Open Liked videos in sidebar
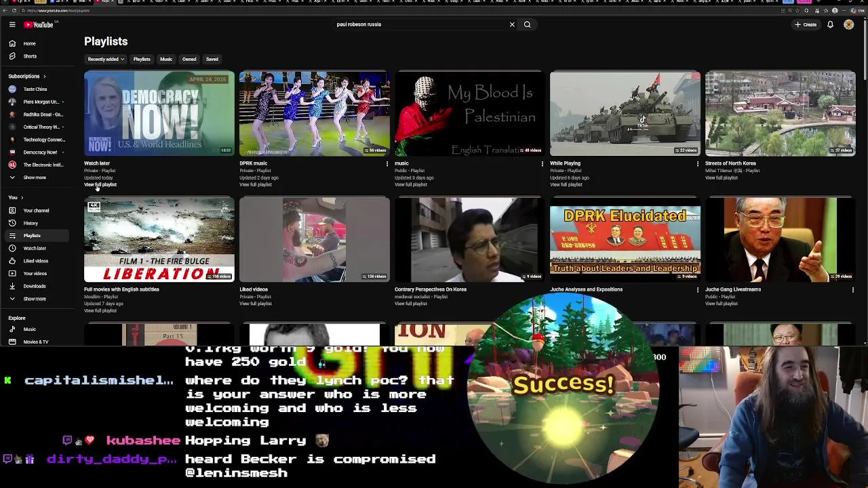Screen dimensions: 868x488 (35, 261)
